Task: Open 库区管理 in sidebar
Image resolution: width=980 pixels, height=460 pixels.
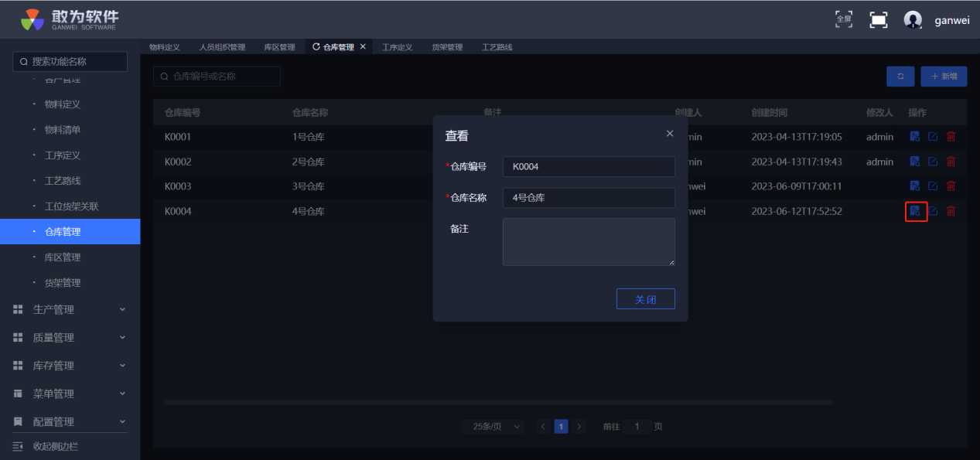Action: [x=63, y=257]
